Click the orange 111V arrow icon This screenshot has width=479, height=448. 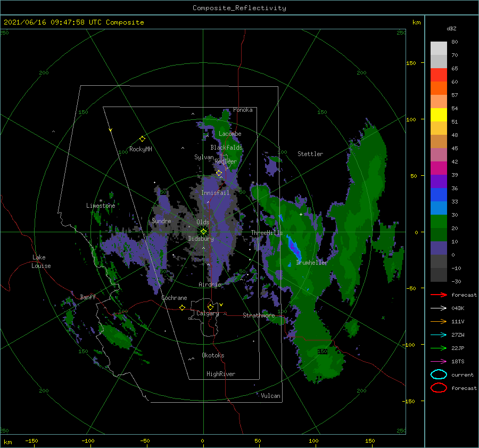(439, 321)
